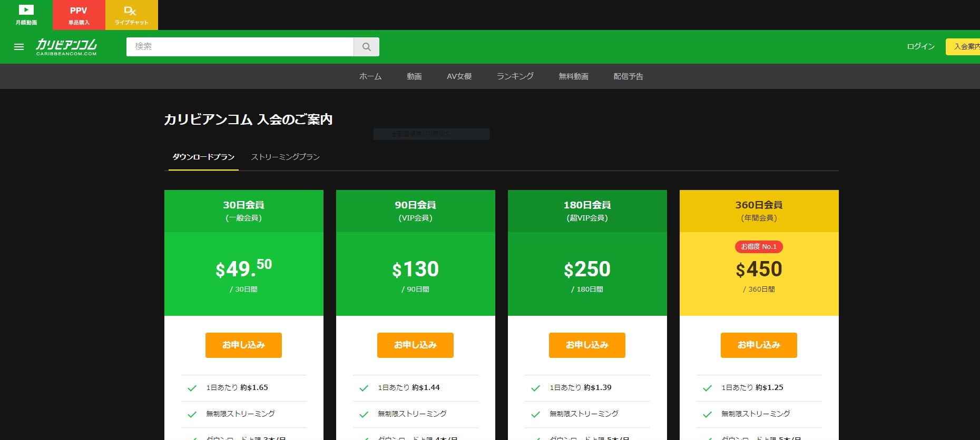Click the 約$1.25 per day text

coord(769,388)
